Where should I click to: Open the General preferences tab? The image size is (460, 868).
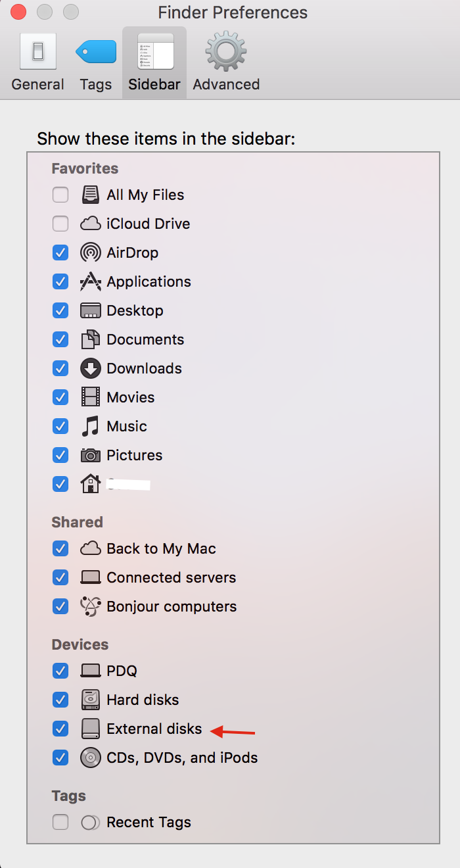[x=37, y=62]
